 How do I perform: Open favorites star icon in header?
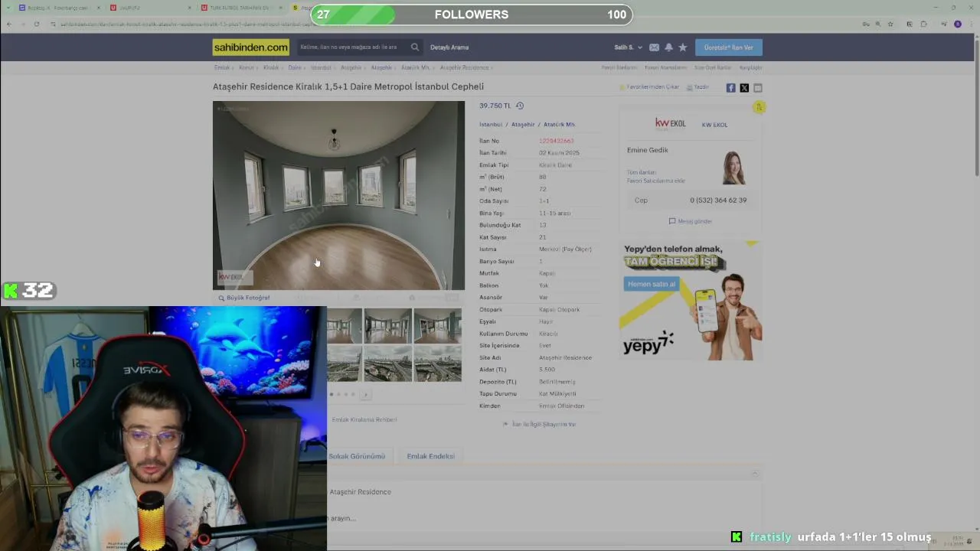683,47
